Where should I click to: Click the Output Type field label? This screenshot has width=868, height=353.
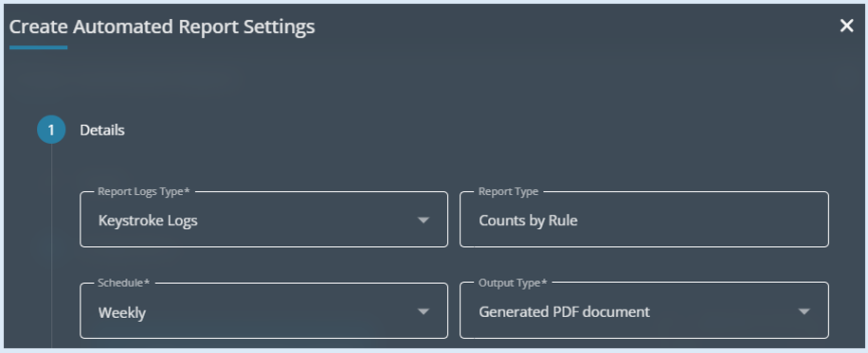pos(513,283)
